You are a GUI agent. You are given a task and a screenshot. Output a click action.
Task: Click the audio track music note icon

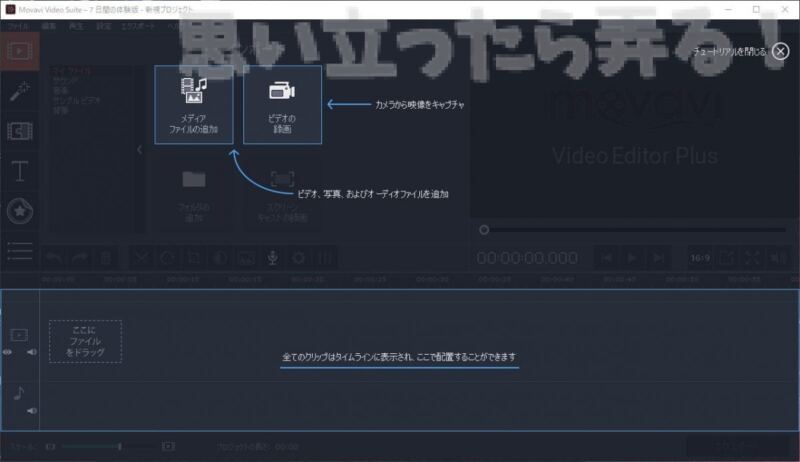coord(19,393)
